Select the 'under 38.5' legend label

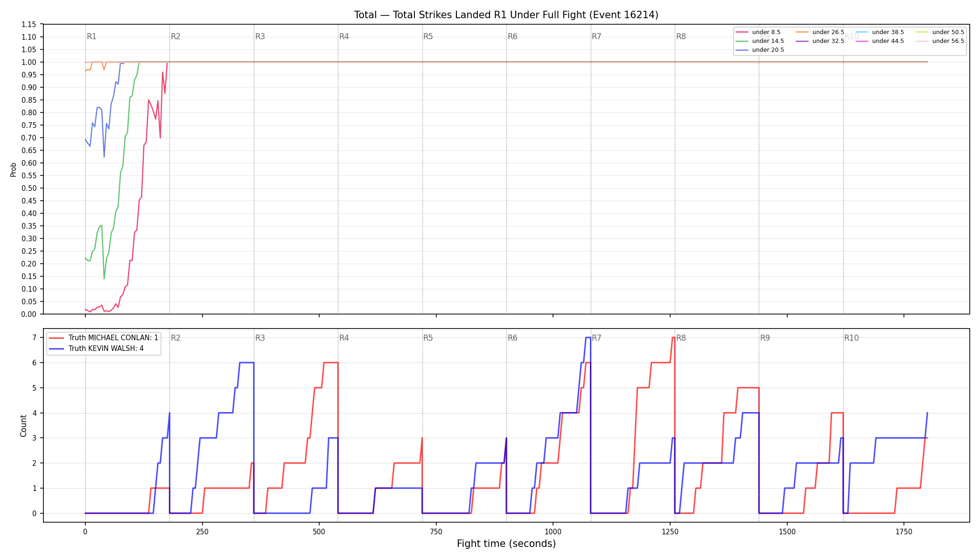point(888,32)
